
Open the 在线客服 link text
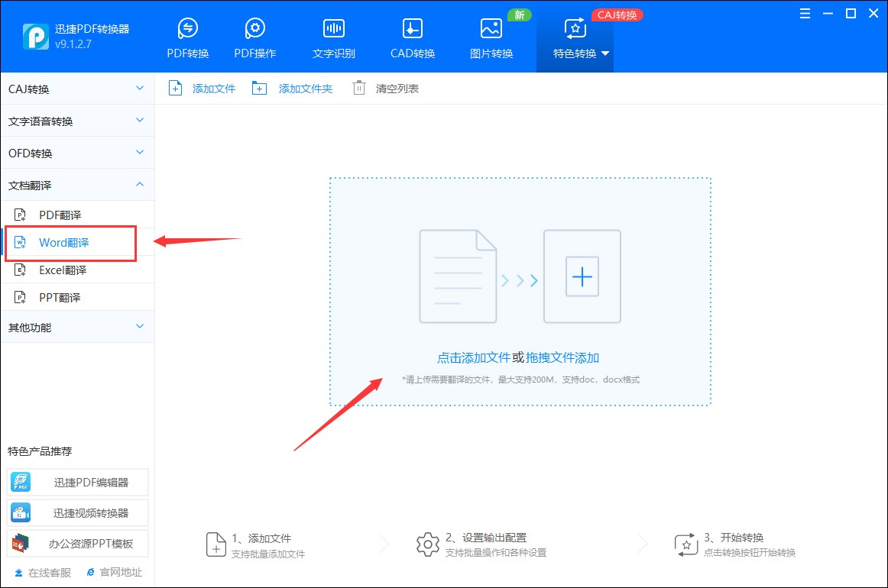click(x=50, y=573)
